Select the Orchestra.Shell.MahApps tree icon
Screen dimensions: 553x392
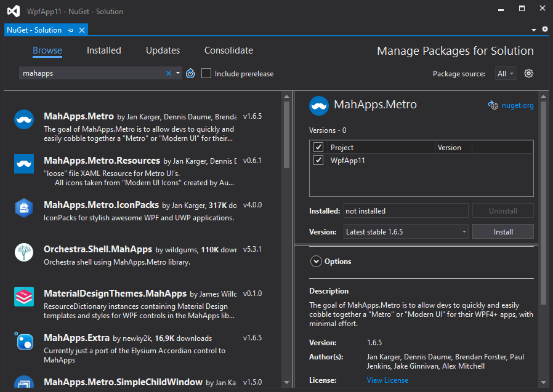(24, 252)
